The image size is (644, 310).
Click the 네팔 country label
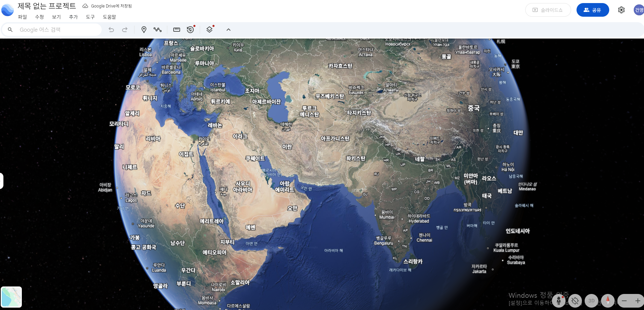(x=420, y=159)
